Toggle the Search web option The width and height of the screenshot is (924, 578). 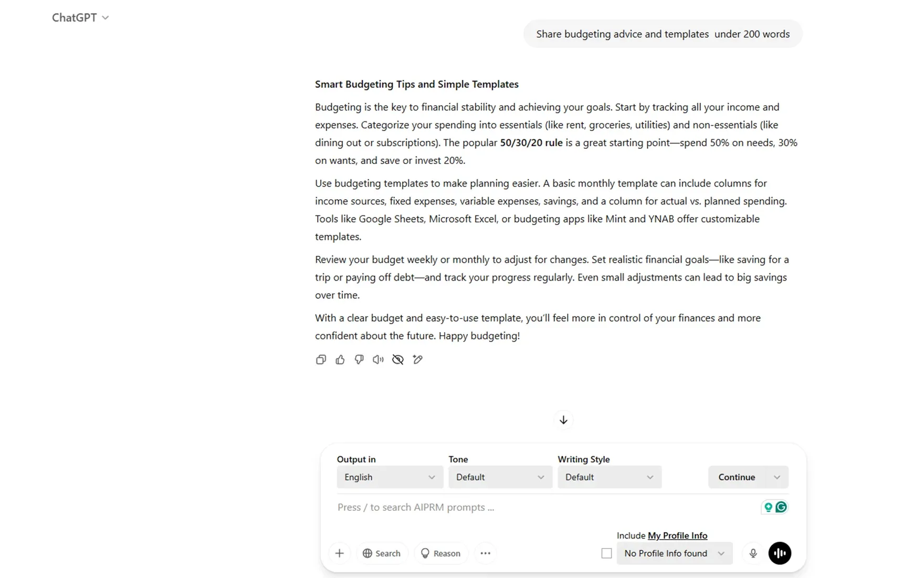[x=382, y=553]
